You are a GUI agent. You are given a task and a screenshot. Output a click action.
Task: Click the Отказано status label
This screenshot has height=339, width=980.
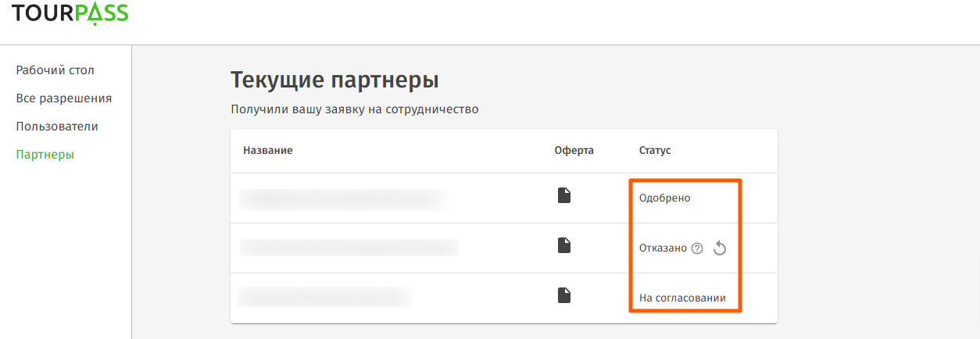(663, 248)
